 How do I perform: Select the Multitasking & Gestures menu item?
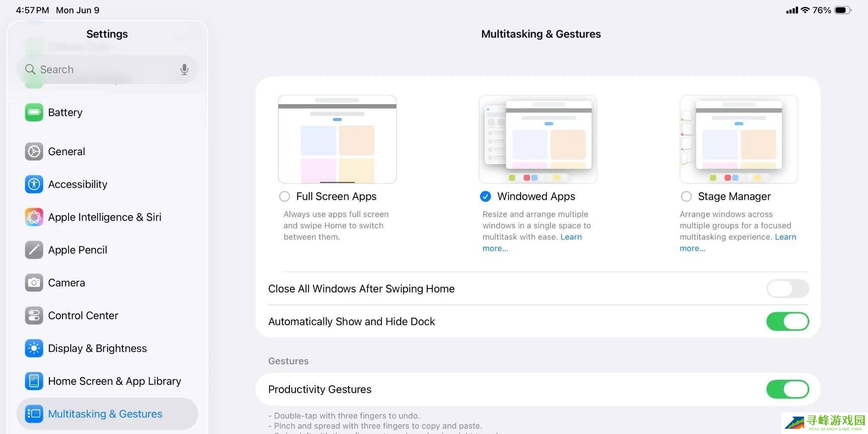[107, 414]
